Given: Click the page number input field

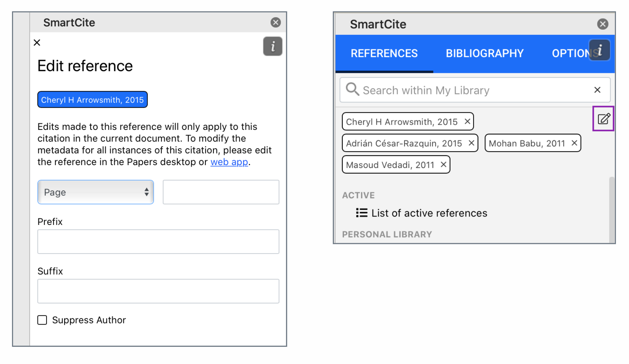Looking at the screenshot, I should (221, 192).
